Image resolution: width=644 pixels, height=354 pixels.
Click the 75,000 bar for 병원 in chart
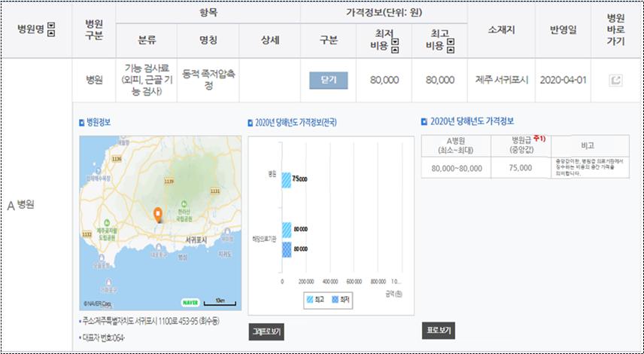pyautogui.click(x=287, y=180)
